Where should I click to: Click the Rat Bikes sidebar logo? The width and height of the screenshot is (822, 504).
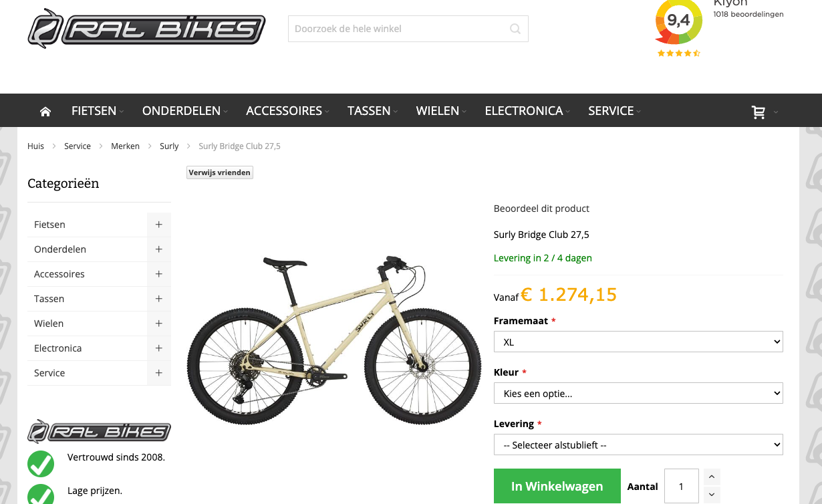coord(99,432)
